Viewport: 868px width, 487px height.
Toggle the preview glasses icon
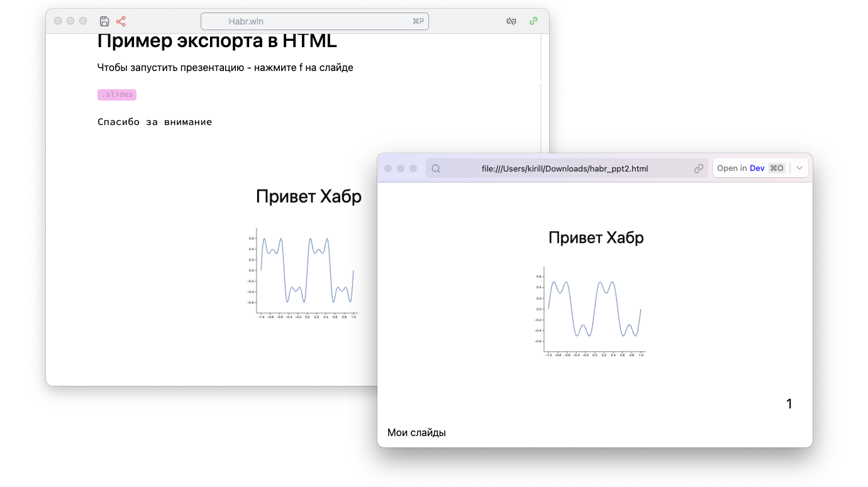pyautogui.click(x=511, y=21)
